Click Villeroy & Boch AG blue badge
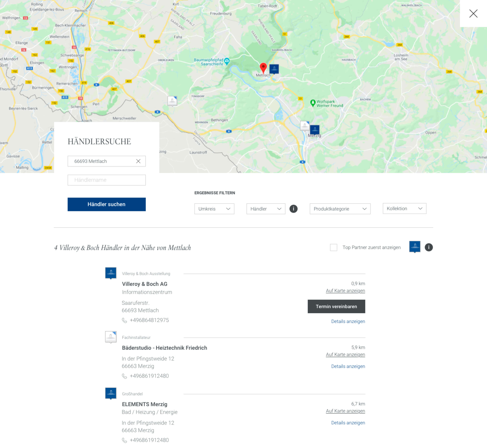Image resolution: width=487 pixels, height=448 pixels. coord(111,273)
